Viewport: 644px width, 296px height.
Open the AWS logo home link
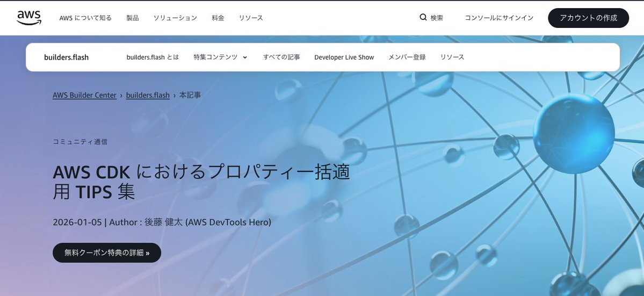coord(29,18)
